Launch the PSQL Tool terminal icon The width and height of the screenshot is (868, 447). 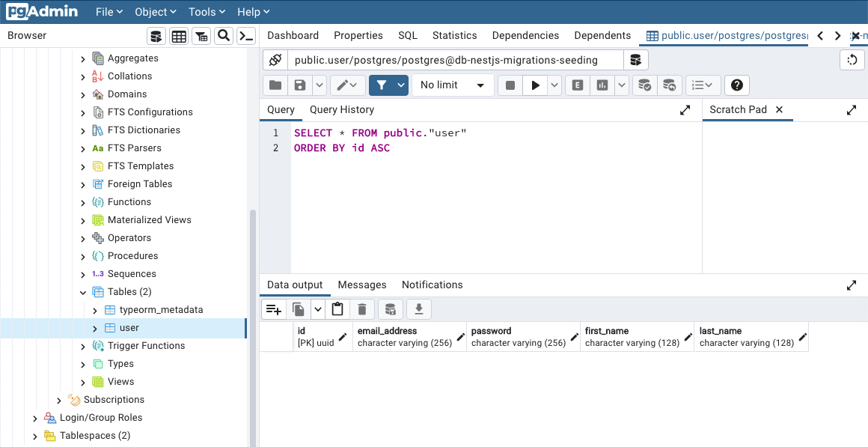[245, 35]
